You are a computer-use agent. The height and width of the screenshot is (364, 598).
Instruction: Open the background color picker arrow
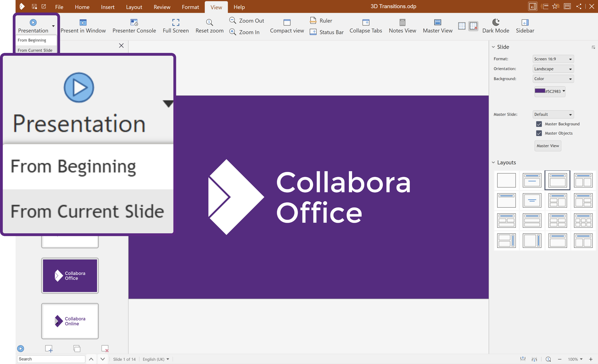click(564, 91)
